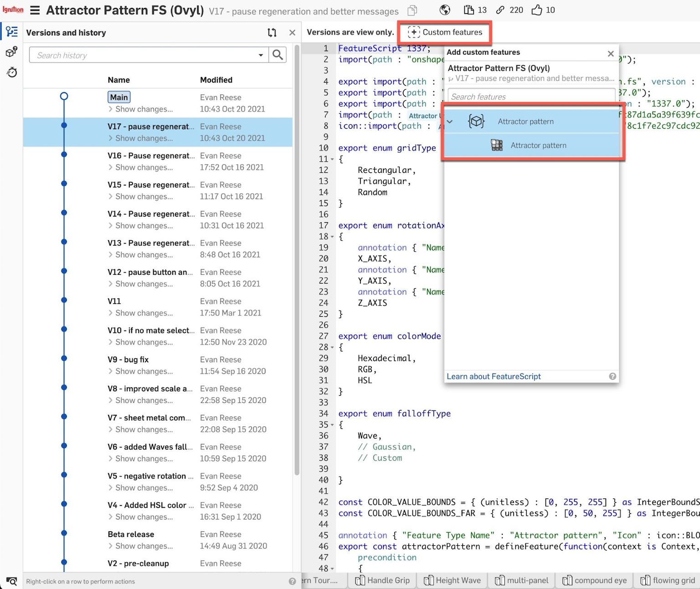Refresh the versions history list
The height and width of the screenshot is (589, 700).
click(x=272, y=32)
